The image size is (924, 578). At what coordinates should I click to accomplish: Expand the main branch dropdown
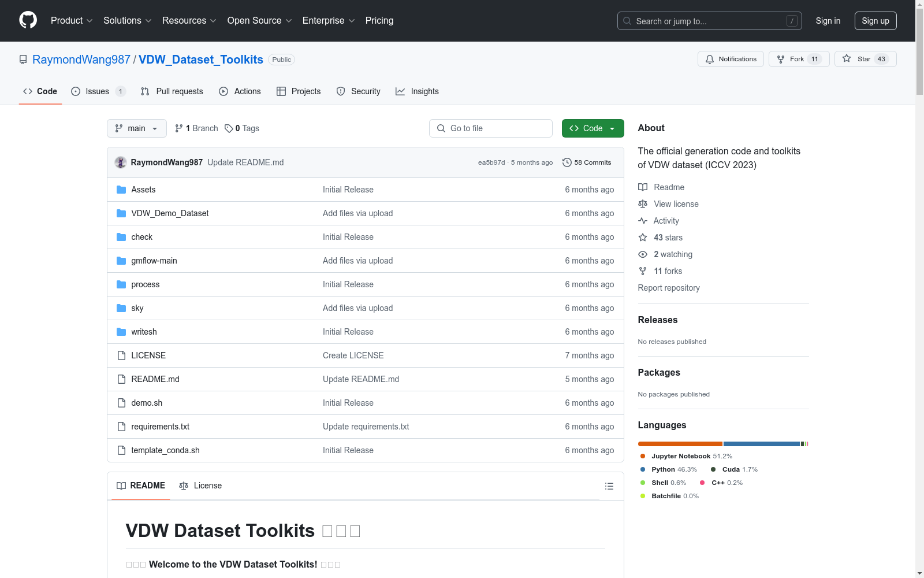click(x=136, y=128)
